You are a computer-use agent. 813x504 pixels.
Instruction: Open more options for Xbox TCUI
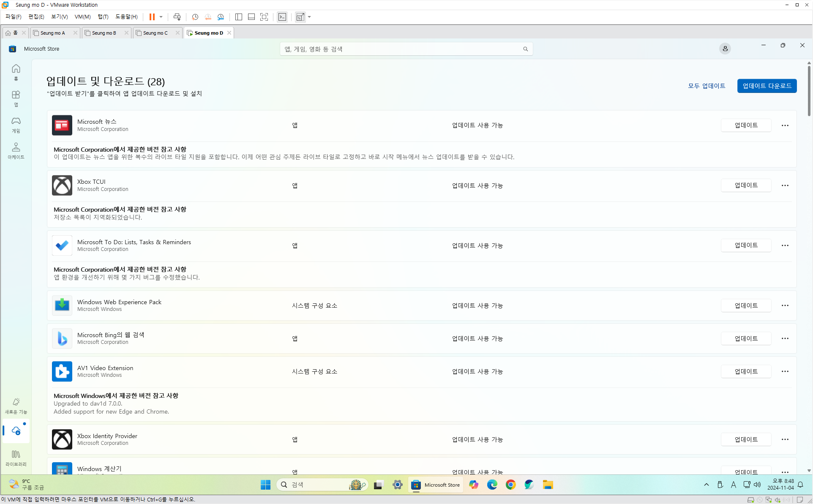[x=785, y=185]
